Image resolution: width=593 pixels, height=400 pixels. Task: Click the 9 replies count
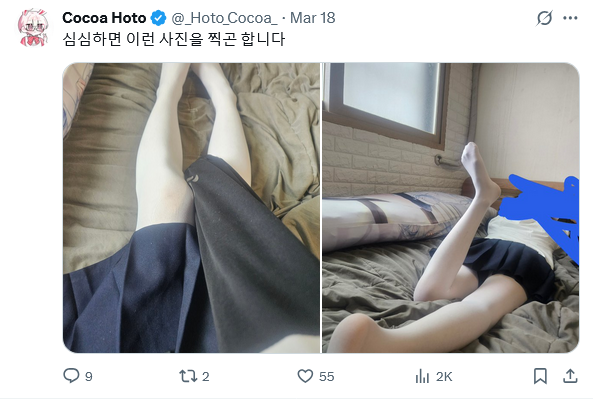point(88,377)
